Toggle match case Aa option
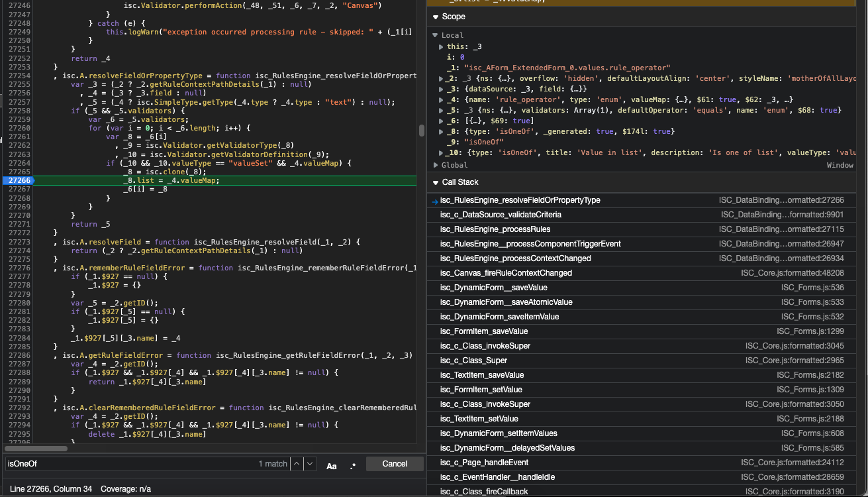This screenshot has width=868, height=497. pos(332,465)
